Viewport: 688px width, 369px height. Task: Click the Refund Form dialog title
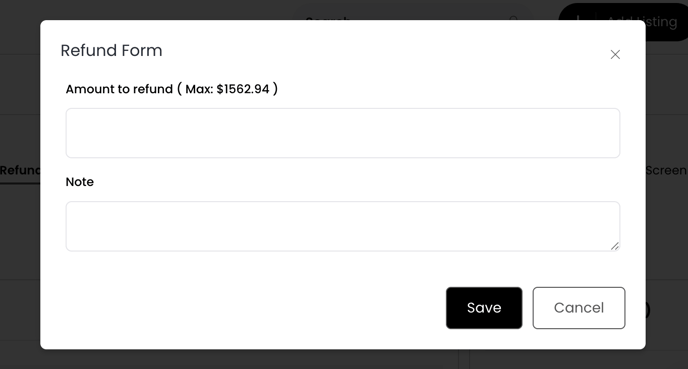coord(111,50)
